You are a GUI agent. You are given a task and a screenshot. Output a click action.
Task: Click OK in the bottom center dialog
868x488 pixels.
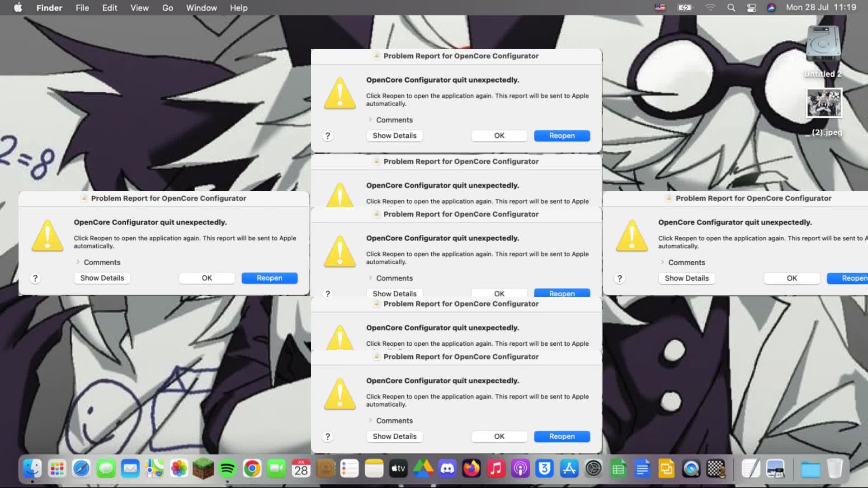pos(499,436)
